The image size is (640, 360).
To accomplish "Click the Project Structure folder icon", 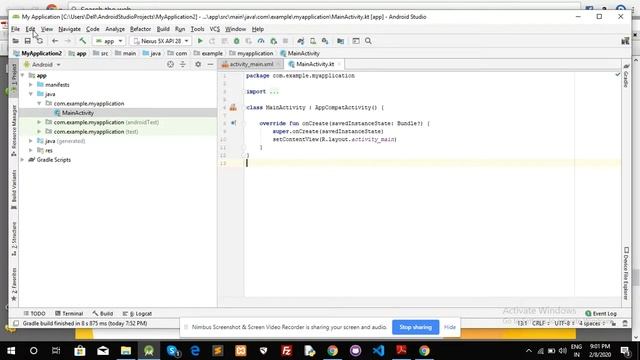I will pos(340,41).
